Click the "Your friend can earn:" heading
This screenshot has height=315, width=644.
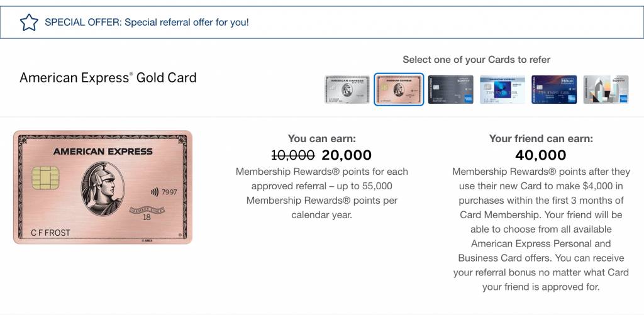click(x=541, y=138)
